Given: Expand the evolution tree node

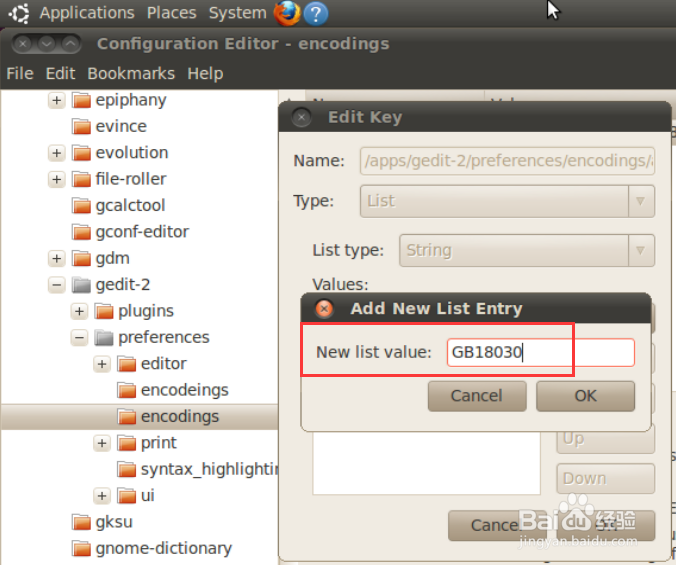Looking at the screenshot, I should click(x=56, y=153).
